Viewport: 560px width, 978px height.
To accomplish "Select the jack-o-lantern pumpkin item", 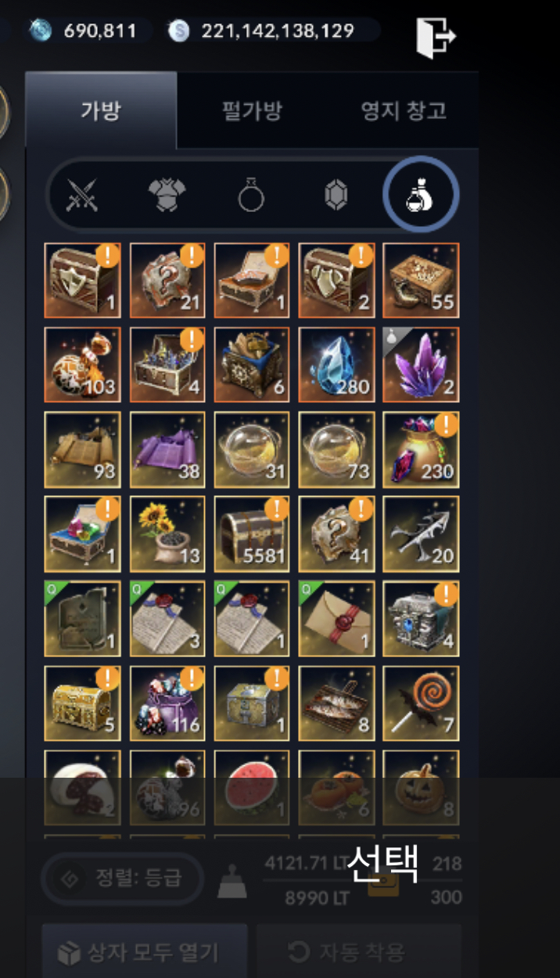I will click(x=421, y=787).
